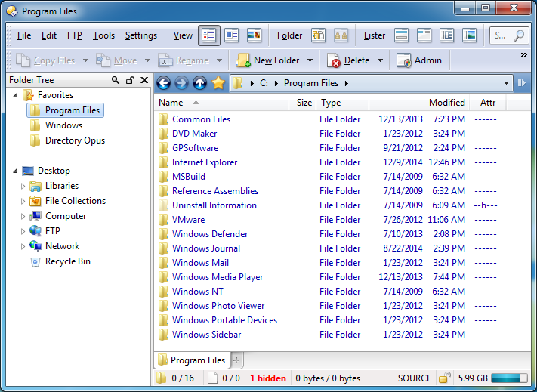
Task: Click the disk space usage bar
Action: pyautogui.click(x=509, y=378)
